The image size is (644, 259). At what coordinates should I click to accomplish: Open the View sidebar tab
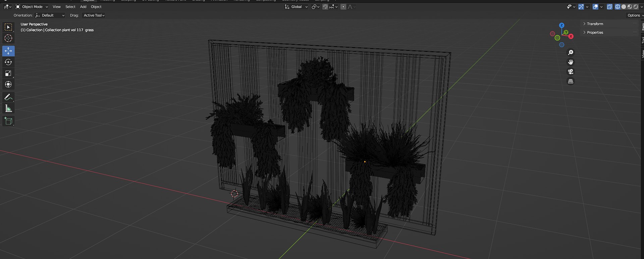(642, 54)
